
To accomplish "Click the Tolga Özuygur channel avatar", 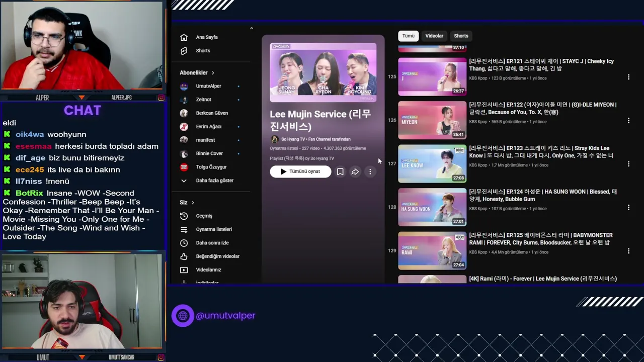I will [184, 167].
